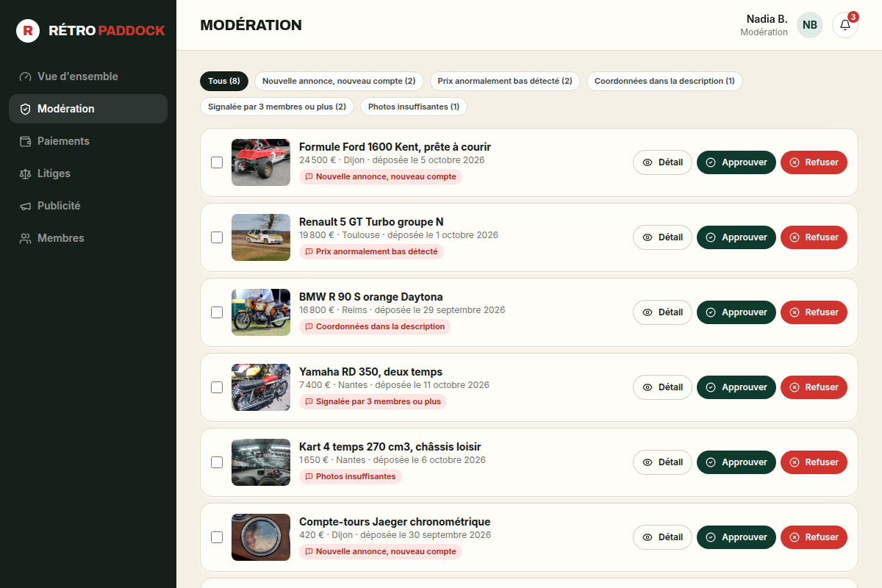Refuse the Renault 5 GT Turbo listing
Image resolution: width=882 pixels, height=588 pixels.
click(814, 237)
